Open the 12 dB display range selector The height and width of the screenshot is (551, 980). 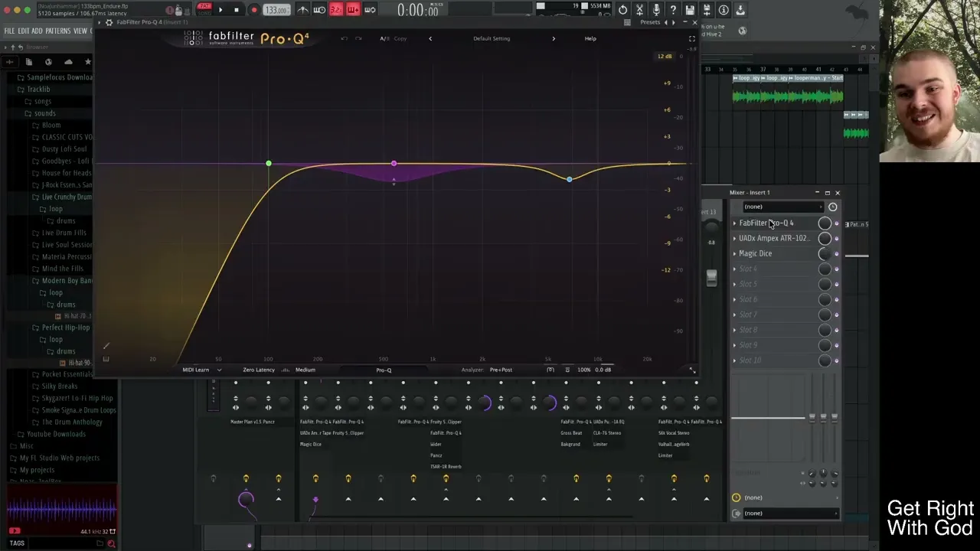coord(665,57)
